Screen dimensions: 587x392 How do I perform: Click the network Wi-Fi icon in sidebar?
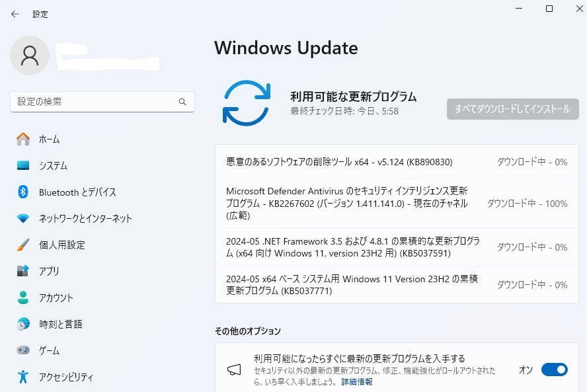tap(23, 218)
